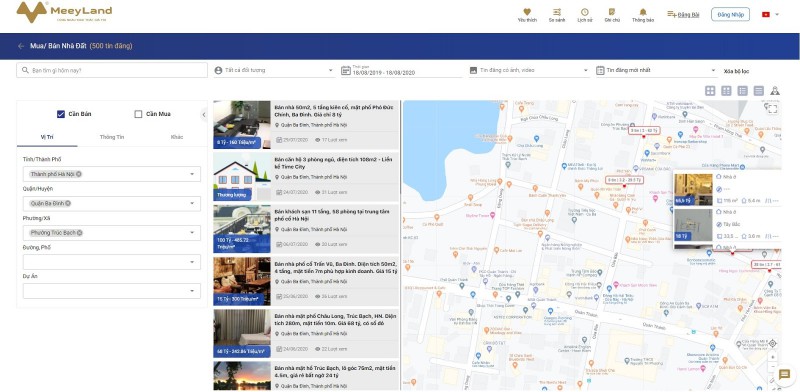The image size is (800, 392).
Task: Click the Bạn tìm gì hôm nay search field
Action: click(112, 70)
